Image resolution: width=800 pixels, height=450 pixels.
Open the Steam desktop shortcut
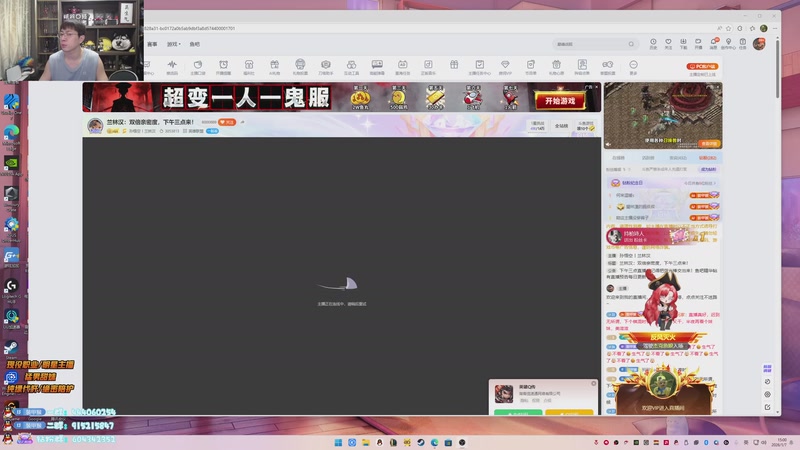[x=11, y=351]
